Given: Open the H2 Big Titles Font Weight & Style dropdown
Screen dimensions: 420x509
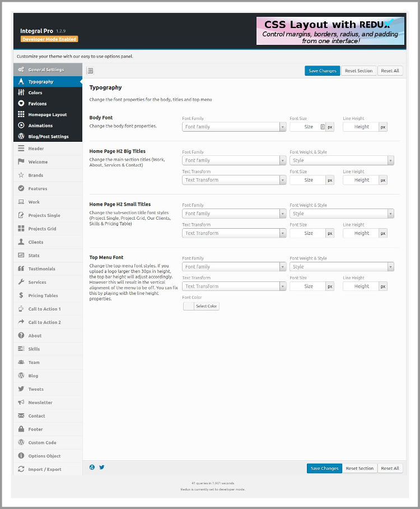Looking at the screenshot, I should [x=342, y=160].
